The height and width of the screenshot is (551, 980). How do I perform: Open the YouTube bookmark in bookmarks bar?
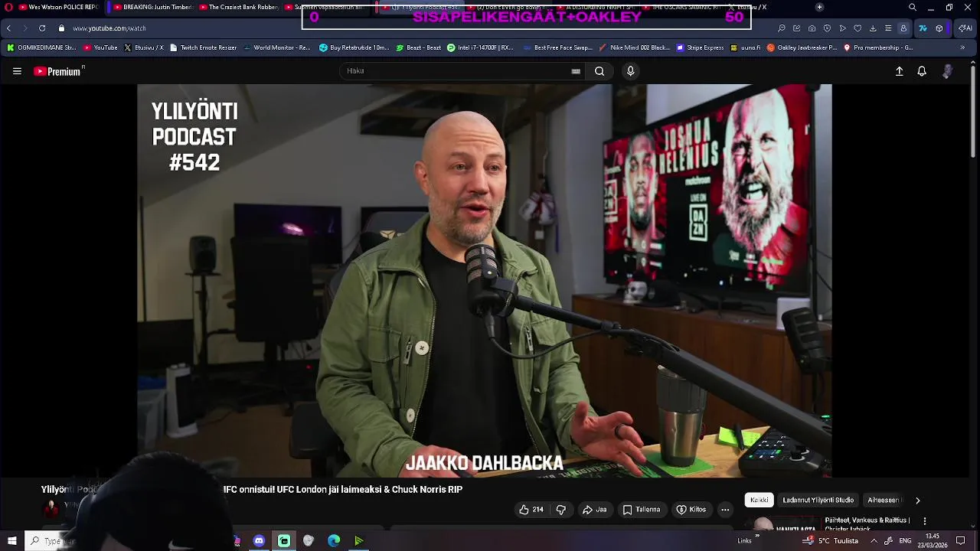click(100, 47)
